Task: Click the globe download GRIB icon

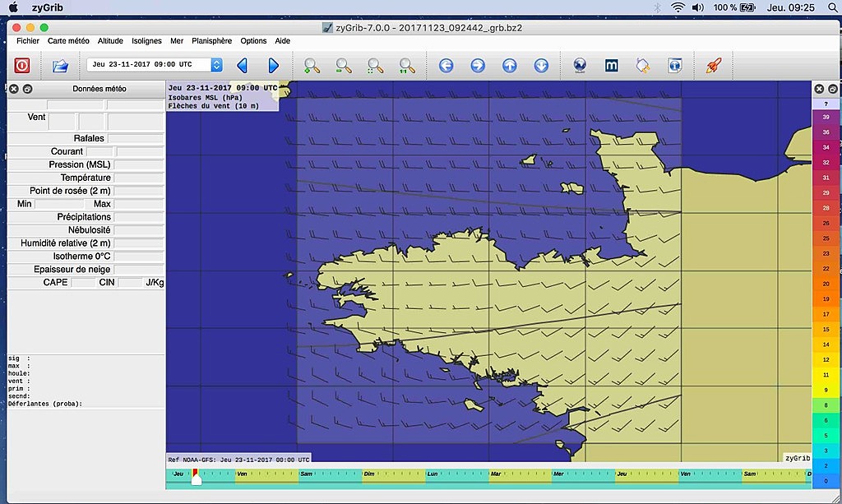Action: pos(579,66)
